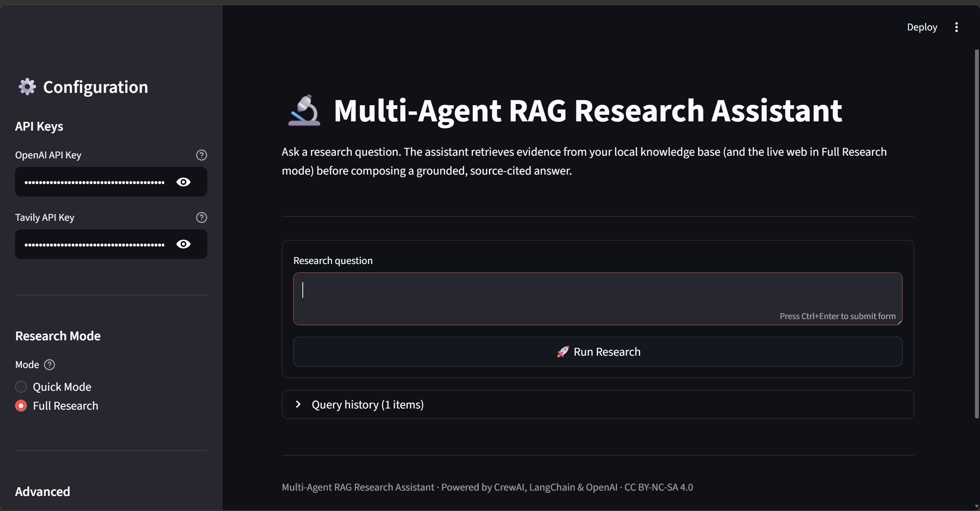
Task: Select the Full Research radio option
Action: [x=21, y=406]
